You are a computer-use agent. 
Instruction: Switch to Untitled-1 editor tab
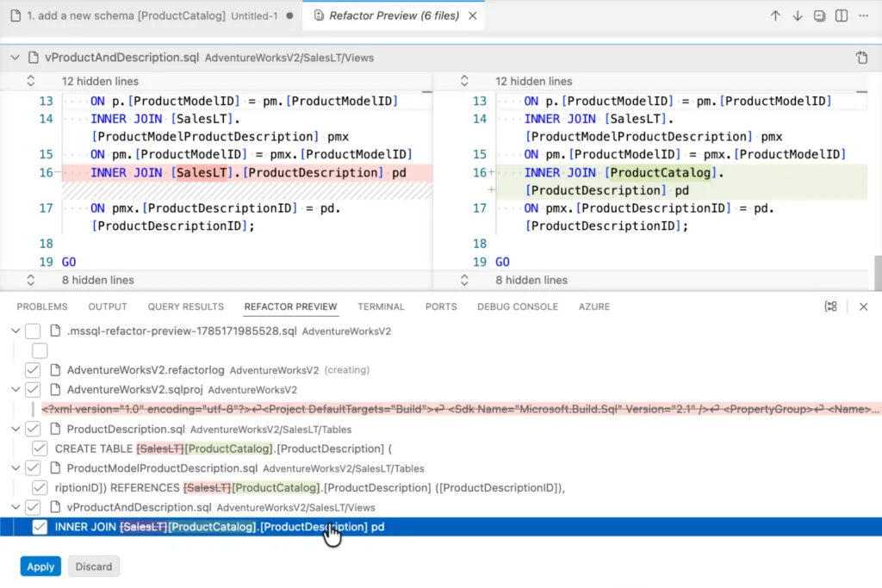[x=152, y=15]
